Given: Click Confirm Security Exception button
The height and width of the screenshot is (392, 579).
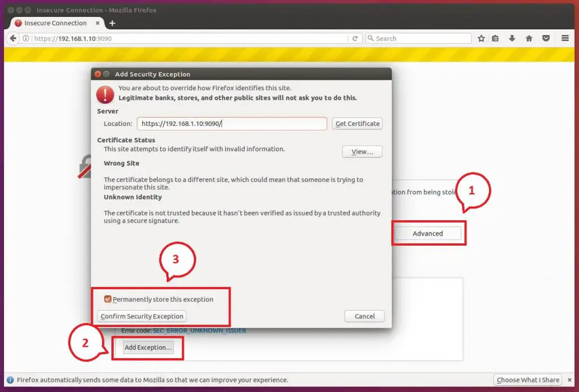Looking at the screenshot, I should coord(142,316).
